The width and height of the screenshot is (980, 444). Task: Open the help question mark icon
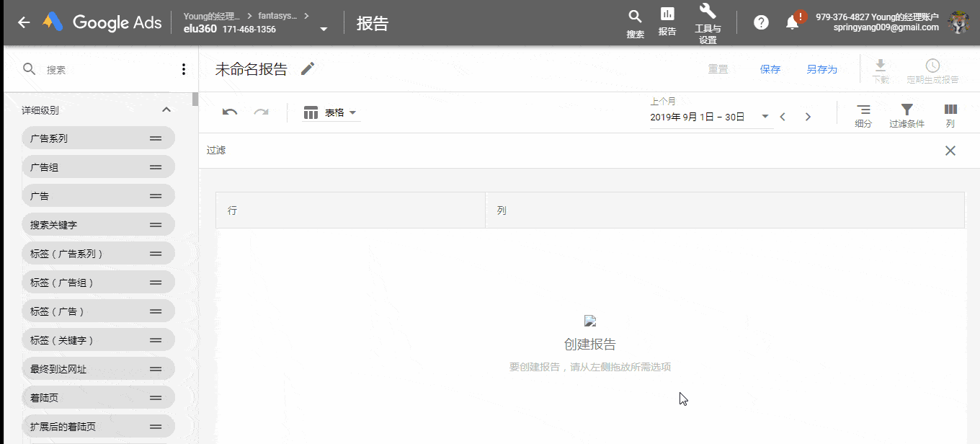pyautogui.click(x=761, y=22)
